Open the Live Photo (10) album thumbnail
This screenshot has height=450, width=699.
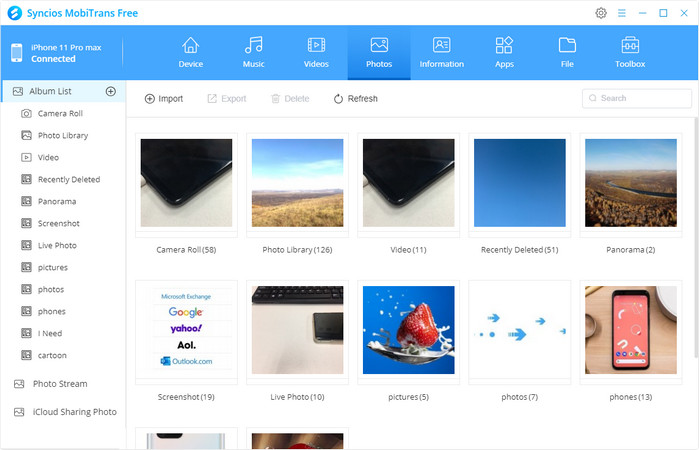297,330
